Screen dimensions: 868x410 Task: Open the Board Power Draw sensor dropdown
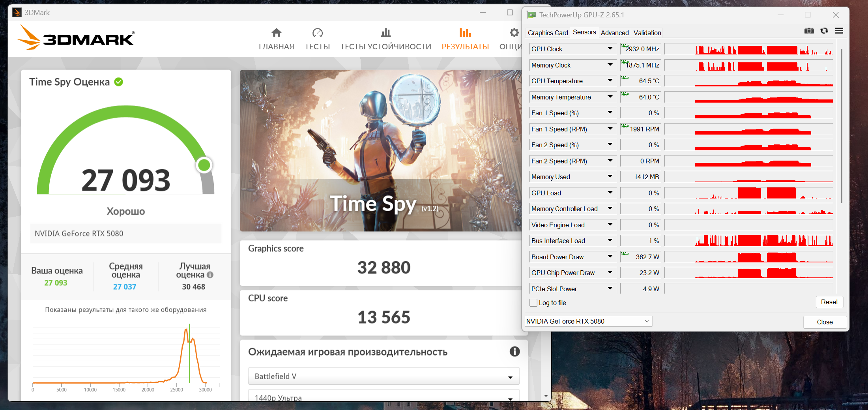pos(610,256)
